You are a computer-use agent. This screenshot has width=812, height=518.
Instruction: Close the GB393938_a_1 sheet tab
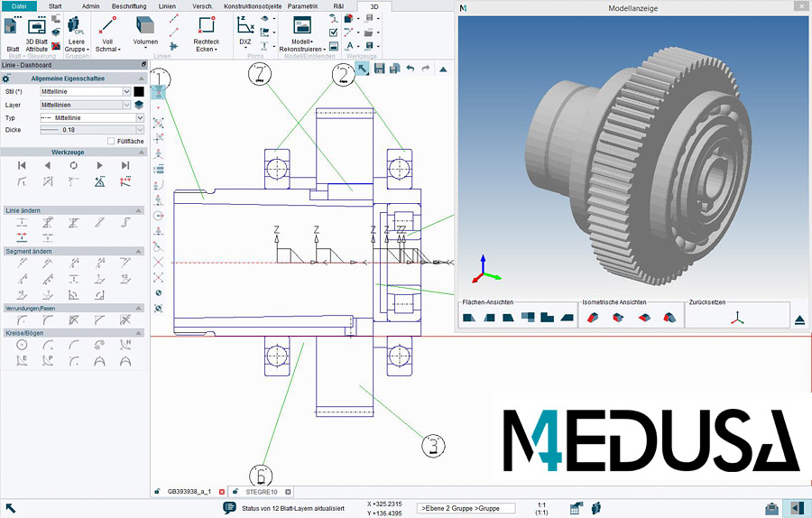[222, 492]
